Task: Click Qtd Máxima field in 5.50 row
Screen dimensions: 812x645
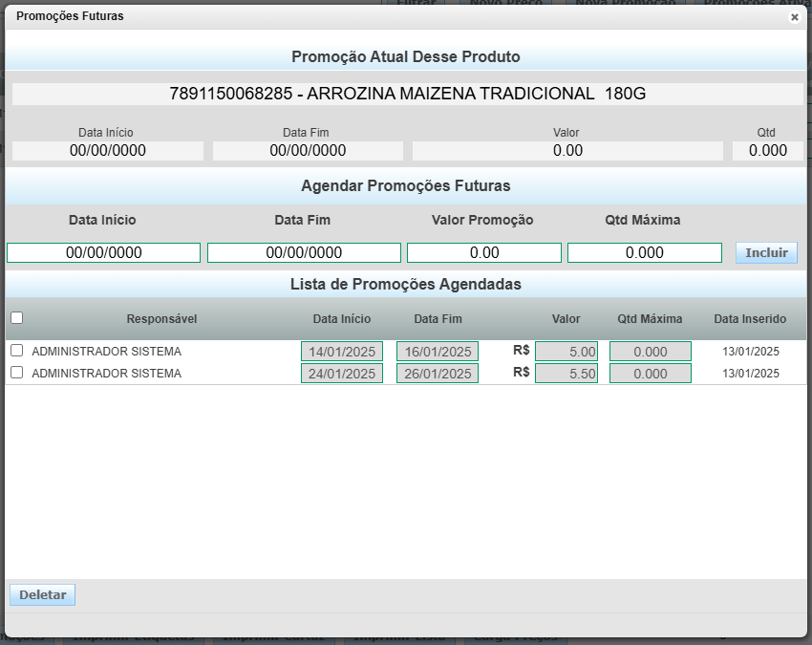Action: point(650,374)
